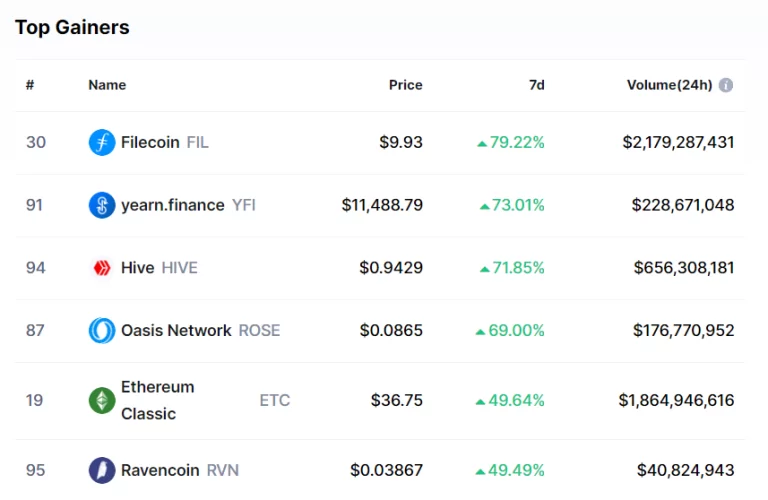Screen dimensions: 768x500
Task: Click the Top Gainers heading
Action: (72, 27)
